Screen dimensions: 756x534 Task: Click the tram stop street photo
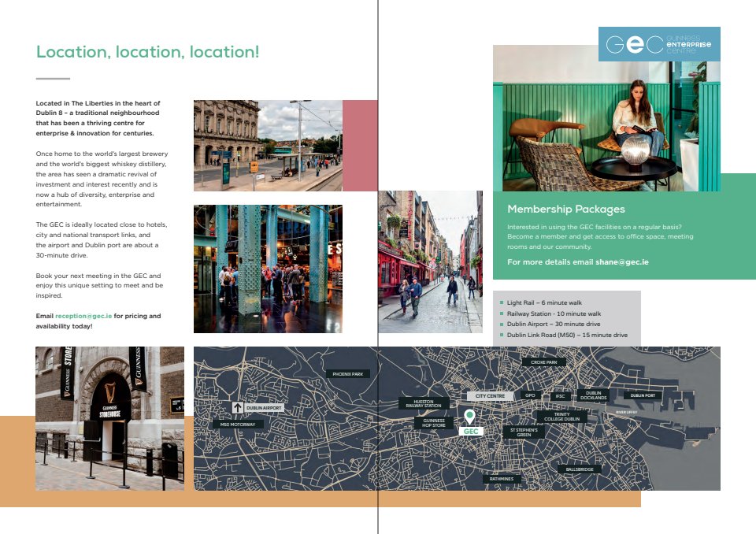tap(268, 146)
